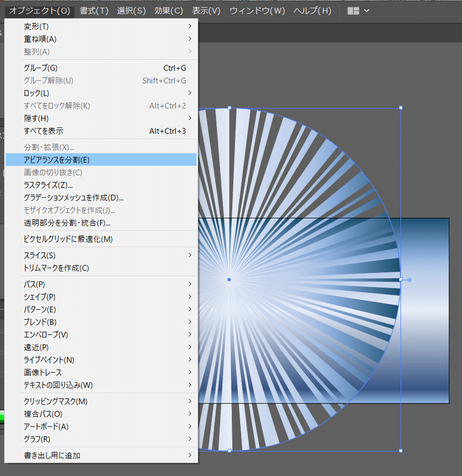This screenshot has width=462, height=476.
Task: Choose ラスタライズ(Z)... entry
Action: pos(101,185)
